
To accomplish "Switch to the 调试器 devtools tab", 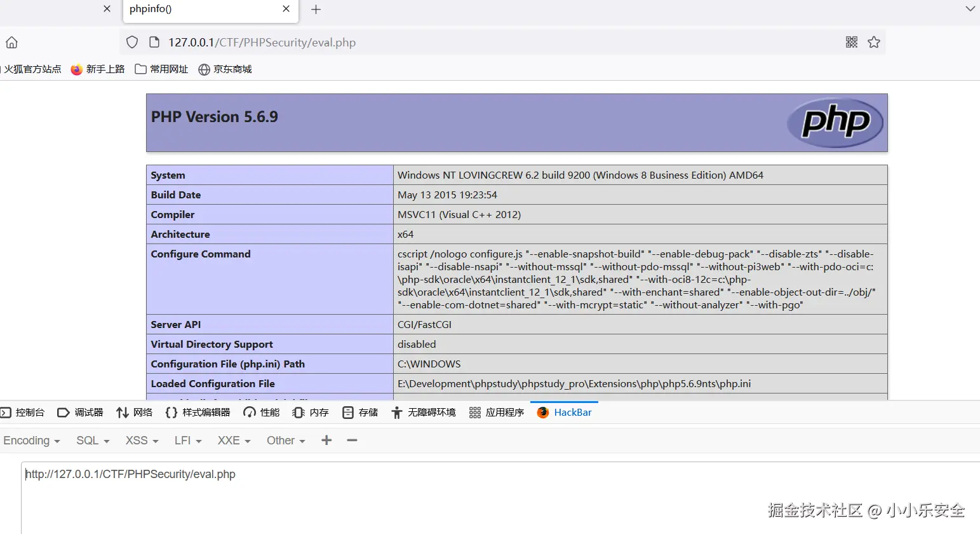I will (80, 413).
